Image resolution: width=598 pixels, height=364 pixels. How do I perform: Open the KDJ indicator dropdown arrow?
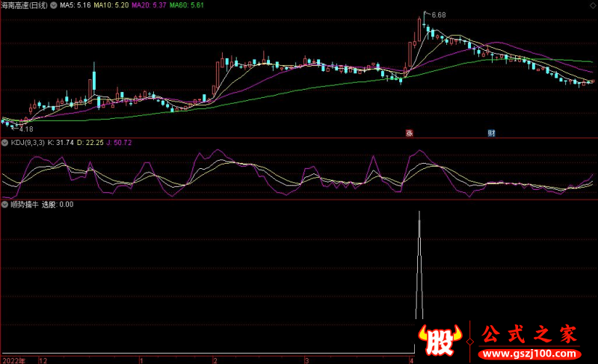pos(5,142)
